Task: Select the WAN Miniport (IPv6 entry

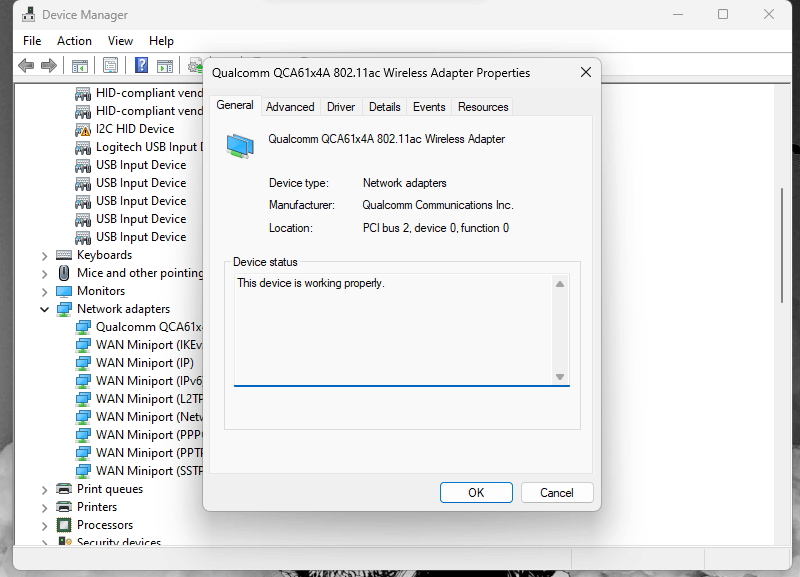Action: pos(149,381)
